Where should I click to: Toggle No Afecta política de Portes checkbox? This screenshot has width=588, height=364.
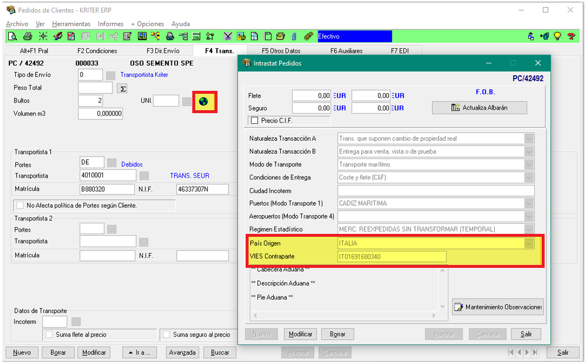point(21,205)
